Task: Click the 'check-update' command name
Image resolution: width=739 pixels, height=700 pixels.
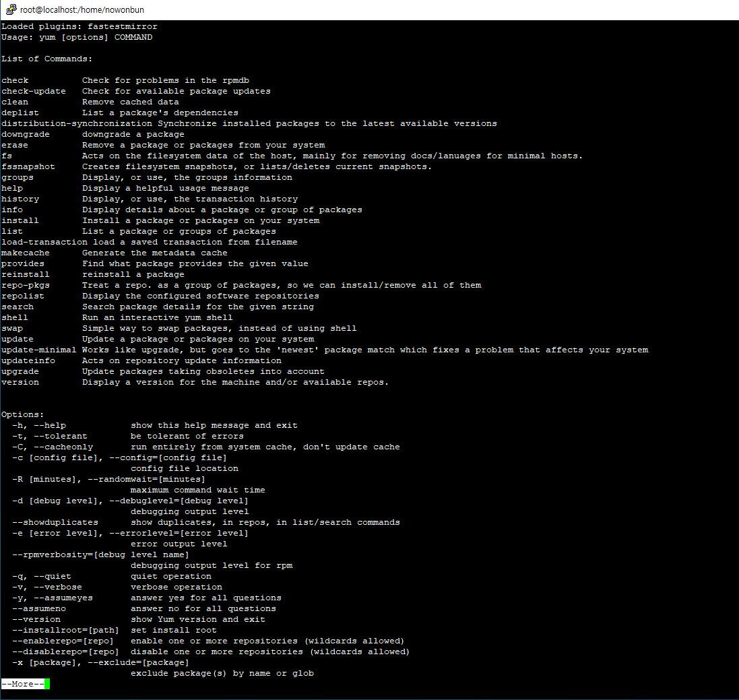Action: coord(34,92)
